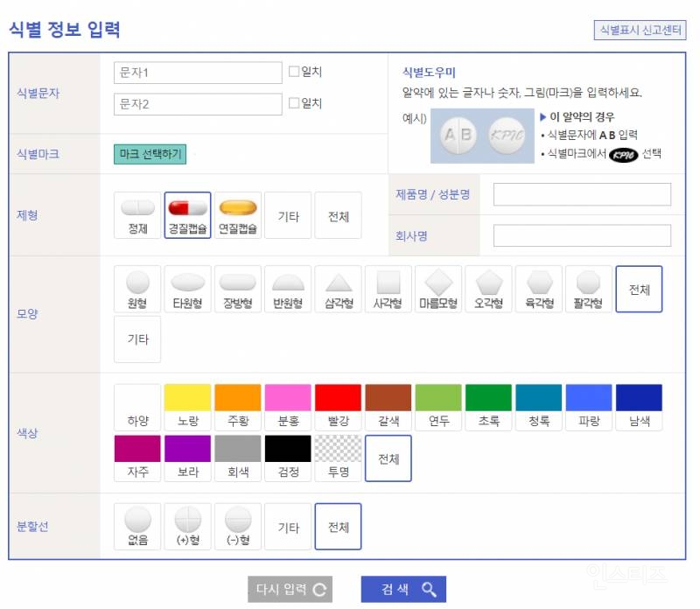The image size is (700, 609).
Task: Pick the 빨강 red color swatch
Action: [338, 407]
